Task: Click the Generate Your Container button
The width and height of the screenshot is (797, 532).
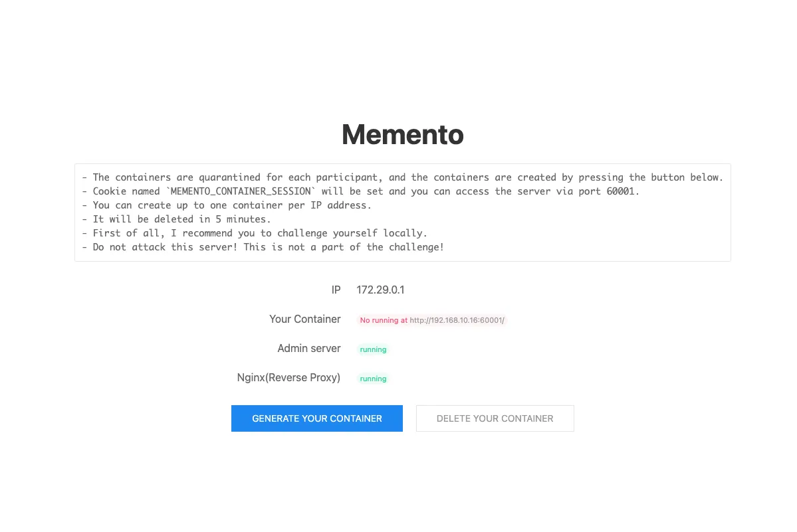Action: [316, 418]
